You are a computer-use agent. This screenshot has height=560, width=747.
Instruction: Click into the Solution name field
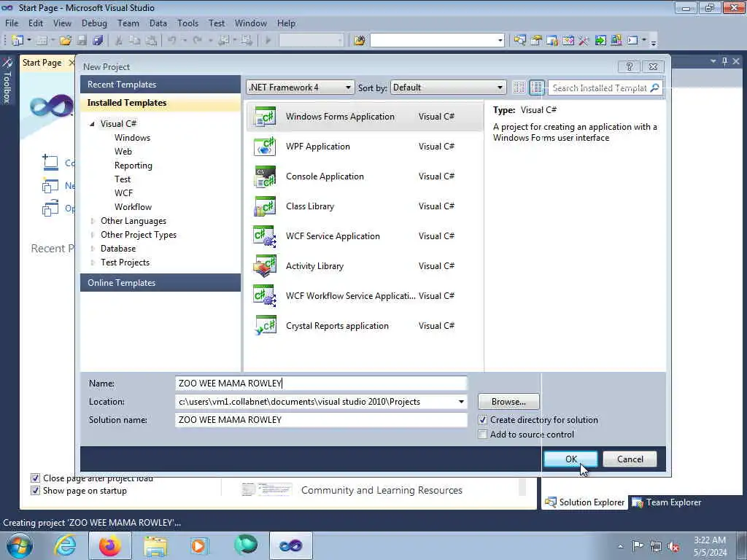point(321,420)
